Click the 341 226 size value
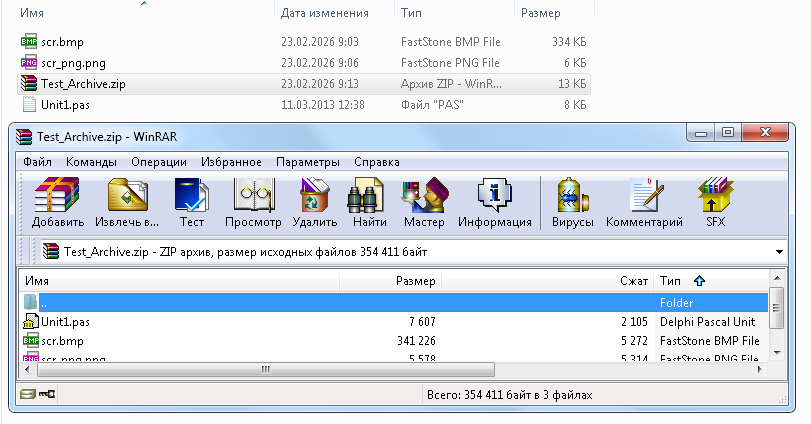811x424 pixels. 416,341
